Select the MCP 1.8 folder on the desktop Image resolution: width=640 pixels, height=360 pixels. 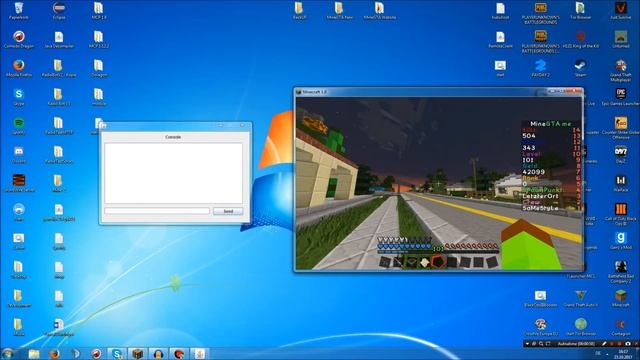click(99, 11)
